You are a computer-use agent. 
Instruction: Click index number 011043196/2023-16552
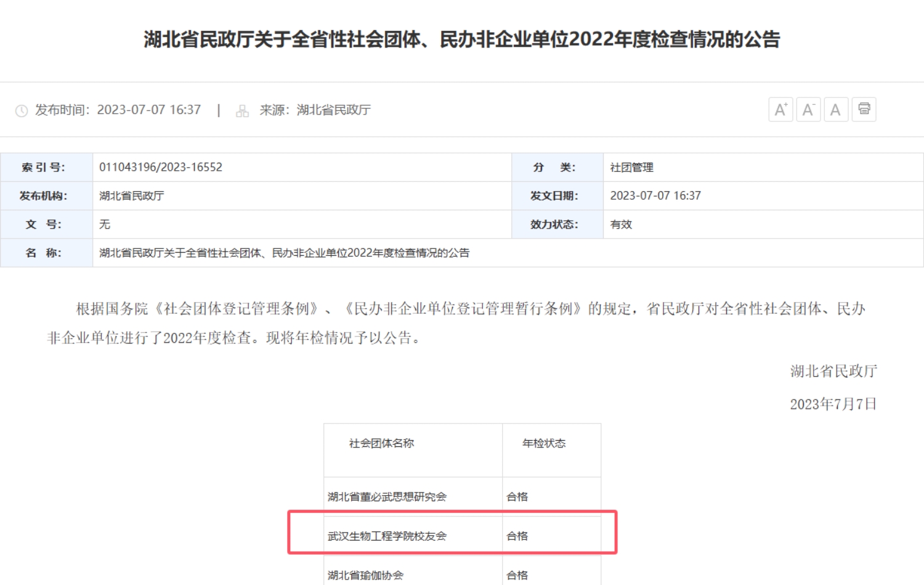click(x=161, y=167)
